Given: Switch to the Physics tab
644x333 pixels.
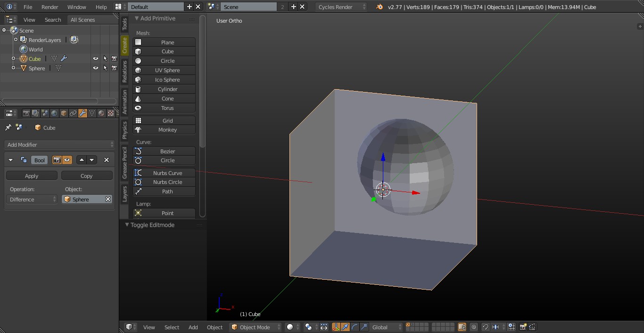Looking at the screenshot, I should 124,130.
